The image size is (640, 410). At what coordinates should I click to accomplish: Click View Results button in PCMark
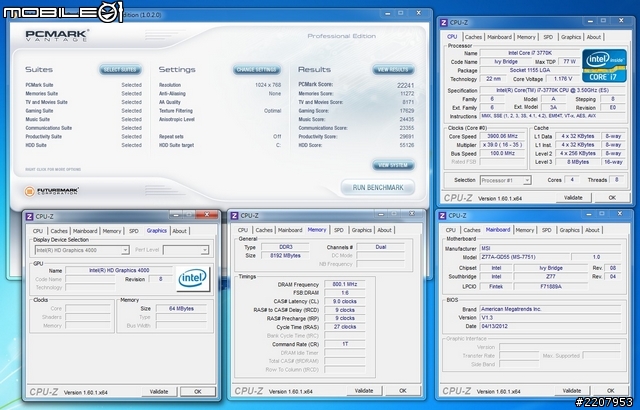pos(393,70)
